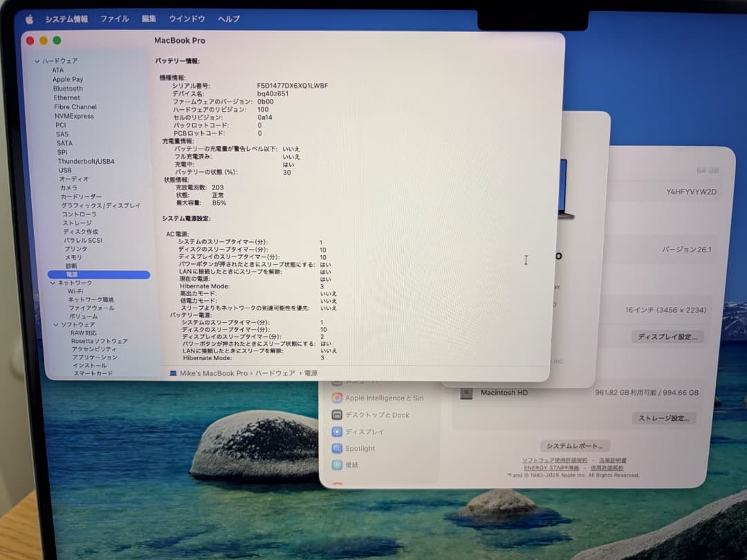Select the highlighted 電源 sidebar item
This screenshot has height=560, width=747.
[99, 274]
